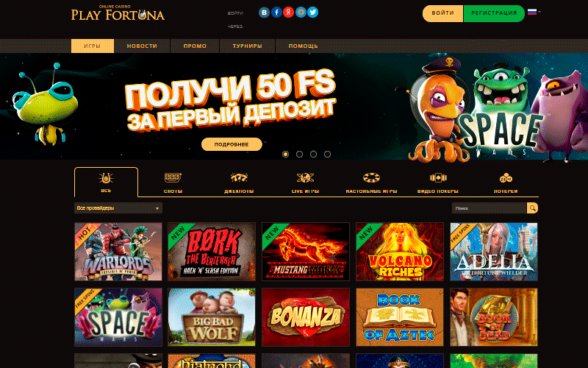Open the Джекпоты 777 category icon
This screenshot has width=588, height=368.
[239, 177]
